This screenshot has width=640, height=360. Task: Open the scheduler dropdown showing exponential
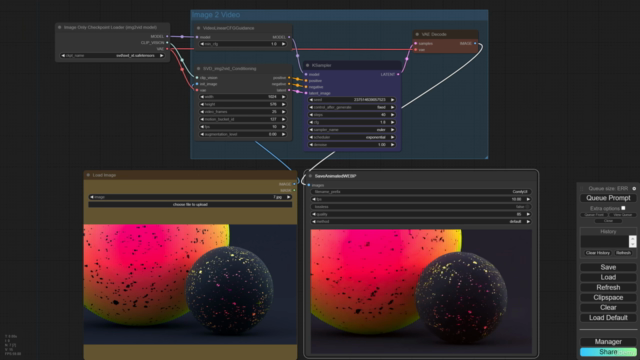pos(351,137)
